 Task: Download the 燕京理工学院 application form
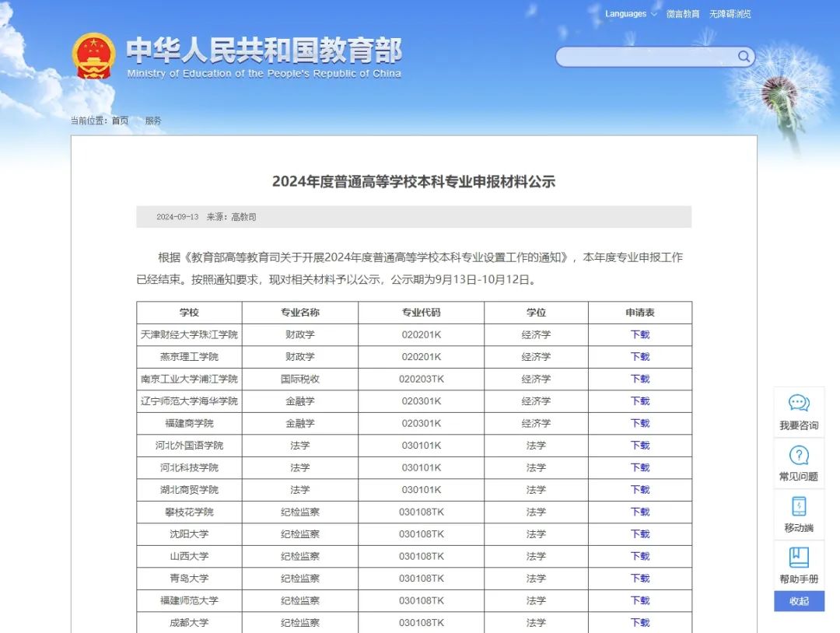[639, 357]
